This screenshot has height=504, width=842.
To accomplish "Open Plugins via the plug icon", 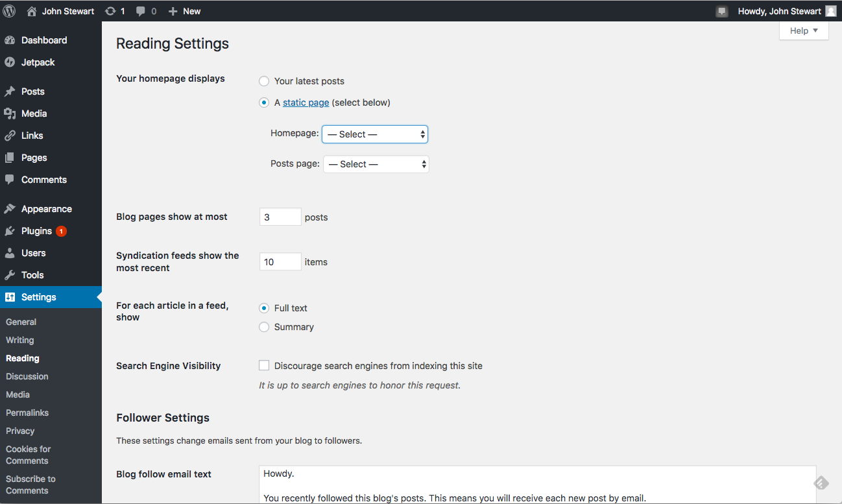I will coord(10,231).
